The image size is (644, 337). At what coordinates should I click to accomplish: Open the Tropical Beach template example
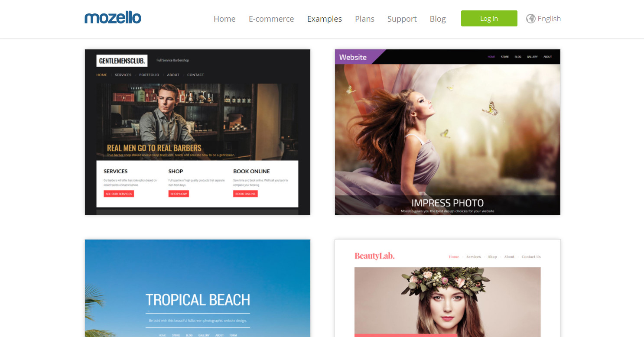[197, 288]
